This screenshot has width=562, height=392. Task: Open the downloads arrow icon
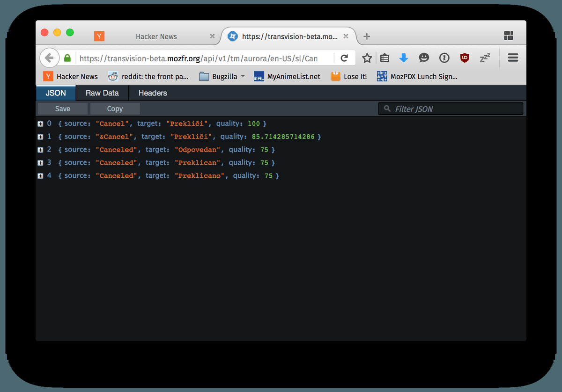(x=404, y=58)
